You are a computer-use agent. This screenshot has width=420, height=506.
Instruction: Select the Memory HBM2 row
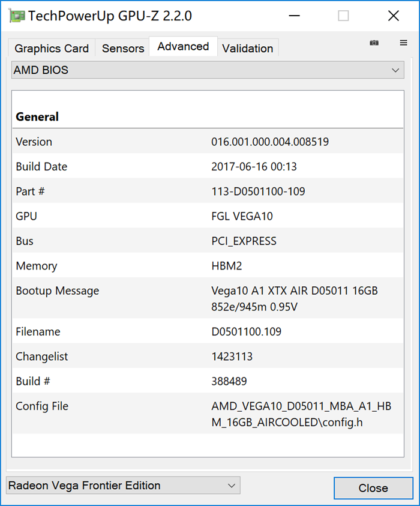coord(208,265)
